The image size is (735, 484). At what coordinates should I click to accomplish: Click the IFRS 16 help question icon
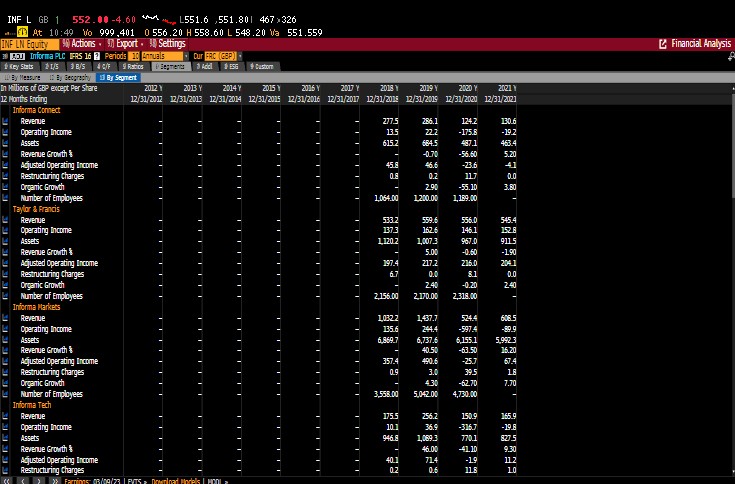(97, 56)
